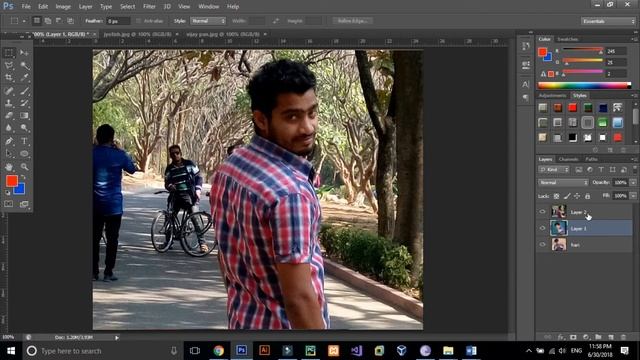Create new fill or adjustment layer
This screenshot has width=640, height=360.
586,337
